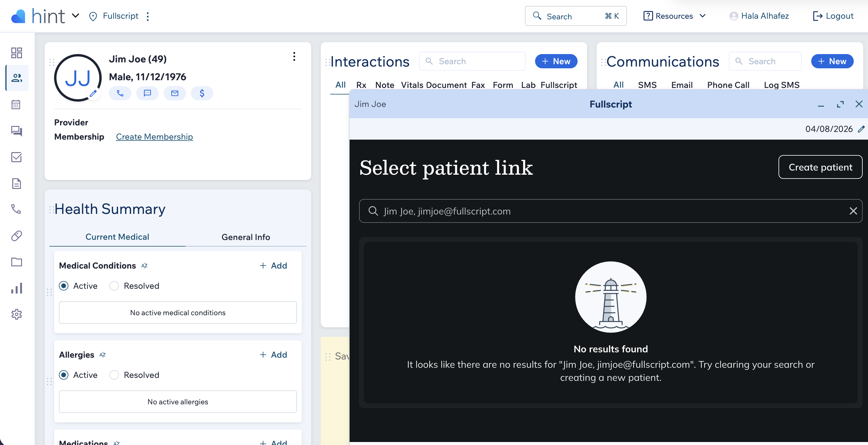The height and width of the screenshot is (445, 868).
Task: Open the calendar icon in left sidebar
Action: [x=16, y=104]
